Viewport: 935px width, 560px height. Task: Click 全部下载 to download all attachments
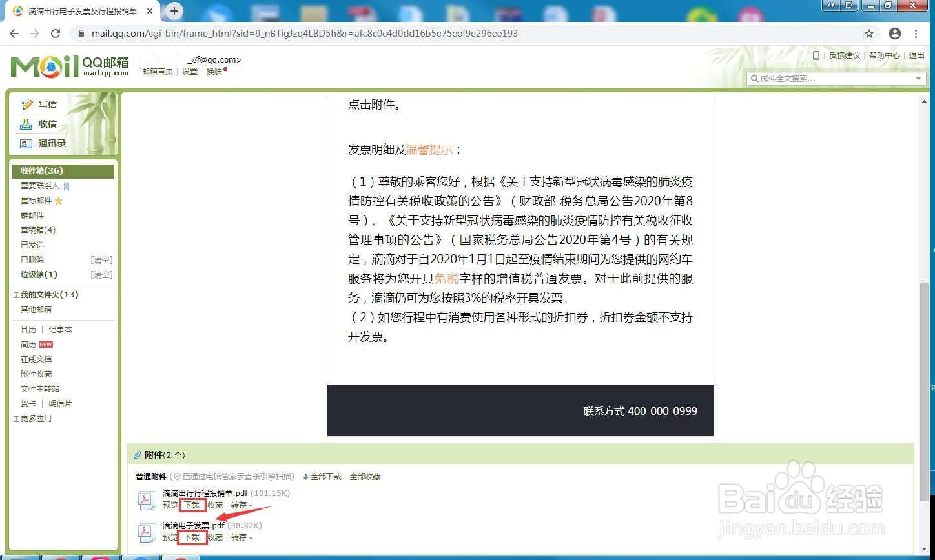322,477
